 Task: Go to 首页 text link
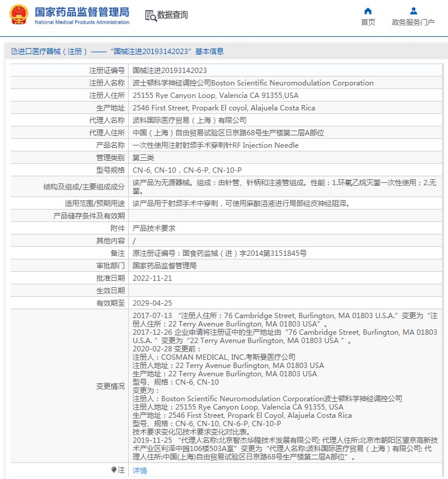pyautogui.click(x=368, y=22)
